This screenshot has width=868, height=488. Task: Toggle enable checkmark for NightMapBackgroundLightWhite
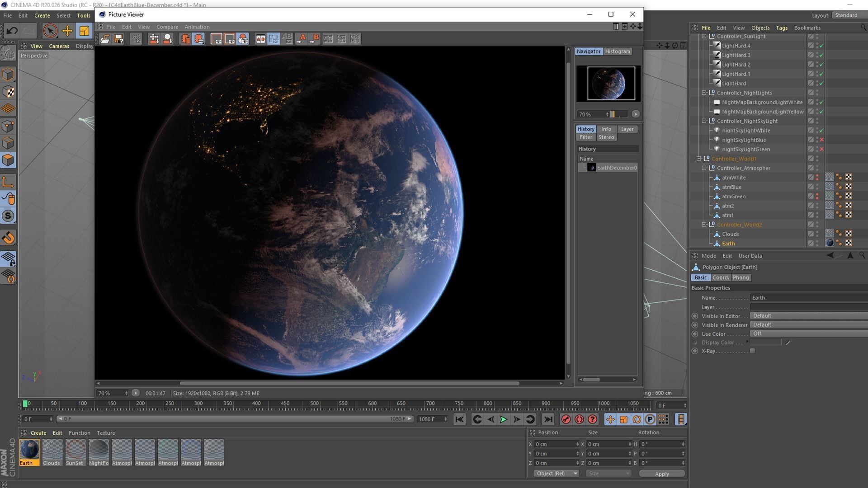[x=821, y=102]
